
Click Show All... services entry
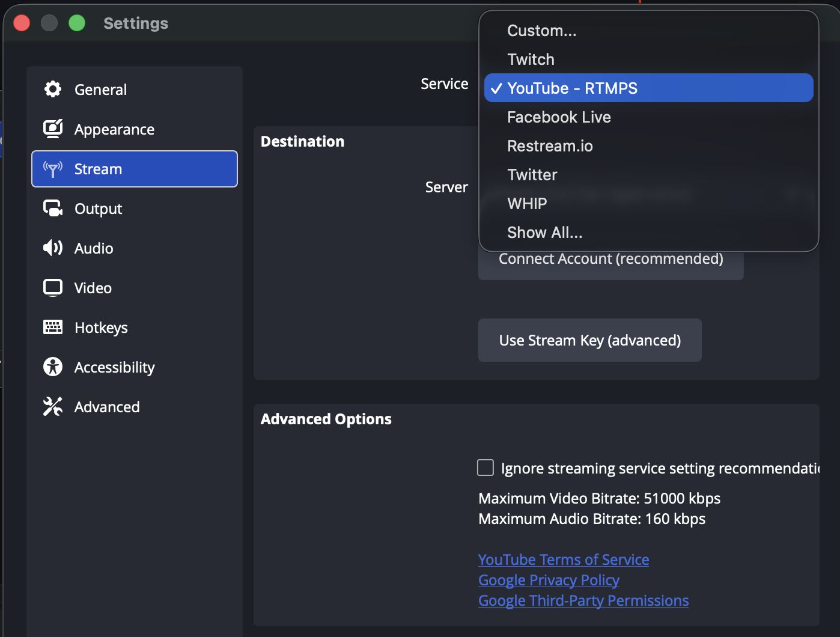click(648, 233)
